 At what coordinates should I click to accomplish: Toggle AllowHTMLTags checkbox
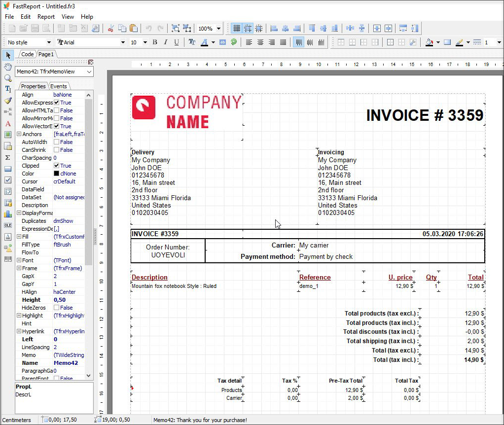click(57, 110)
